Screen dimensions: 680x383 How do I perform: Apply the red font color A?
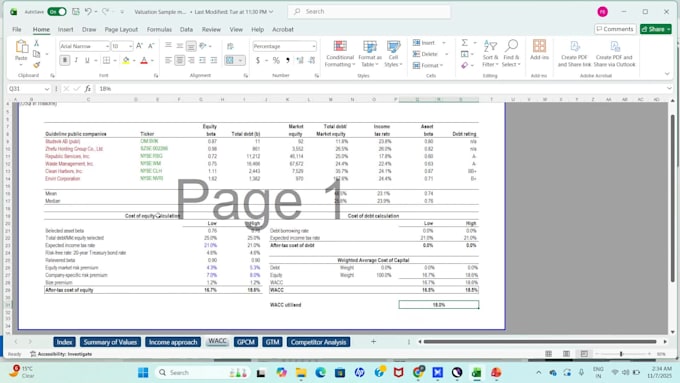144,60
